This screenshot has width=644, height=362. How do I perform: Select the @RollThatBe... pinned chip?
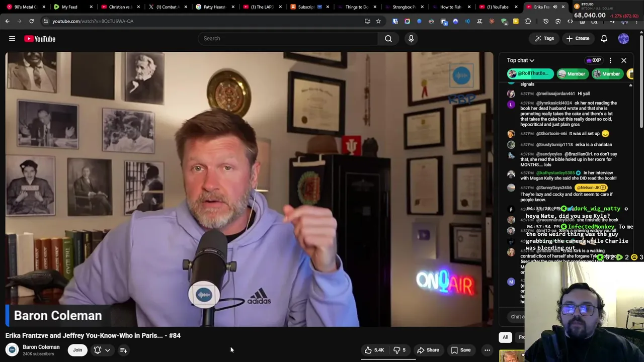point(530,74)
